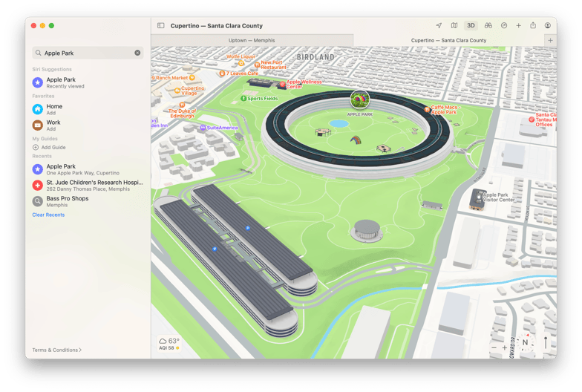Screen dimensions: 582x392
Task: Open St. Jude Children's Research Hospital recent
Action: (x=88, y=186)
